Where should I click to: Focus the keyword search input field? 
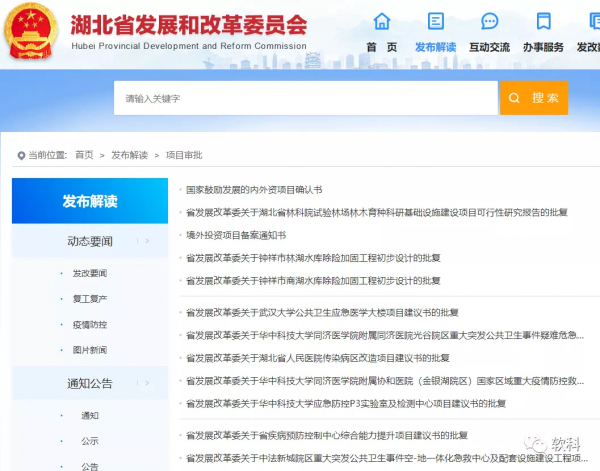point(305,98)
